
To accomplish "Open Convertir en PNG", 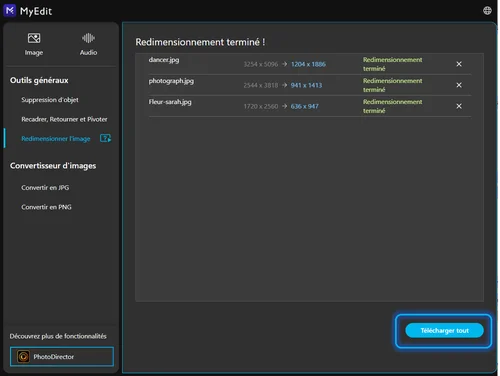I will click(46, 207).
